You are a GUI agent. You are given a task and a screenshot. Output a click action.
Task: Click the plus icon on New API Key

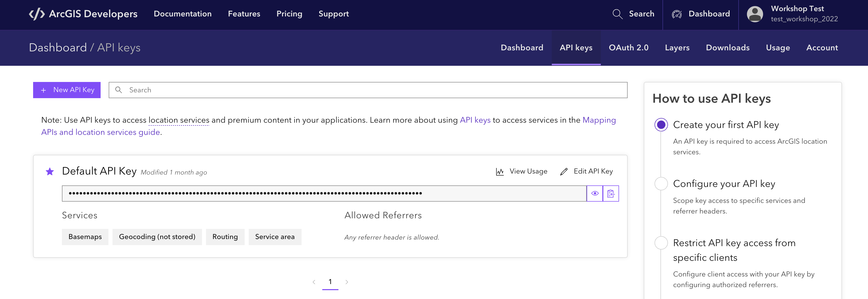point(43,90)
